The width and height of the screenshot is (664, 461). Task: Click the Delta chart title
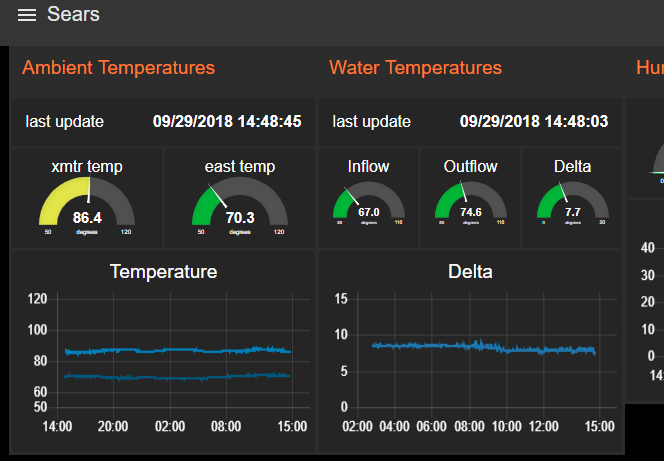click(470, 271)
